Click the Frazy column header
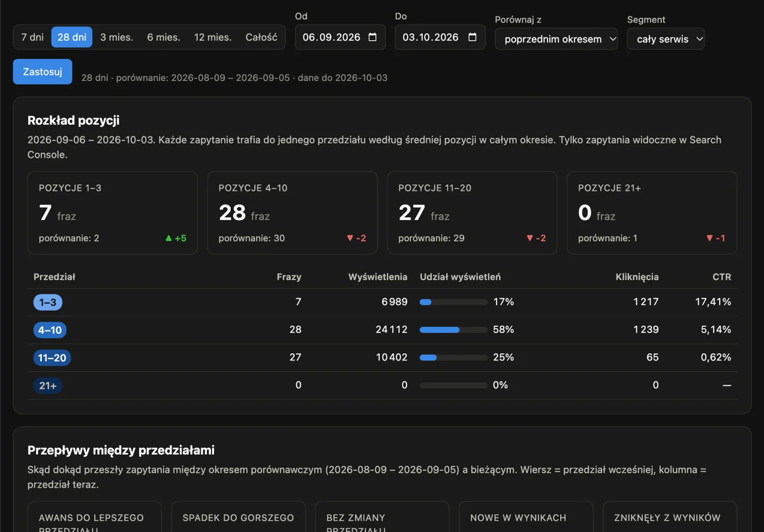The image size is (764, 532). point(289,277)
